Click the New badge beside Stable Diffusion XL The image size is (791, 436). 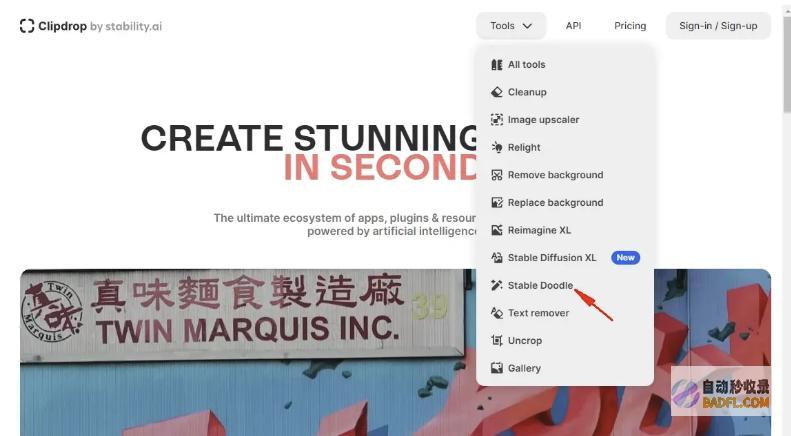coord(626,257)
